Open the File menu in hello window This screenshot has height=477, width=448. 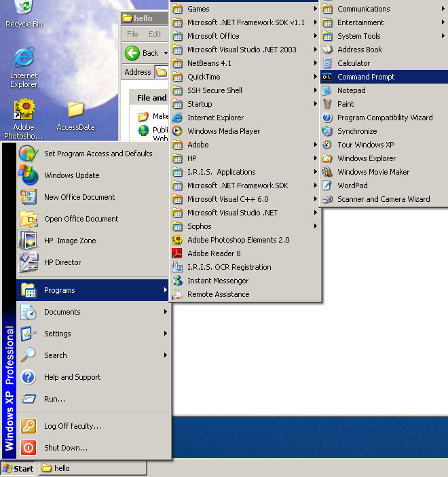coord(132,34)
